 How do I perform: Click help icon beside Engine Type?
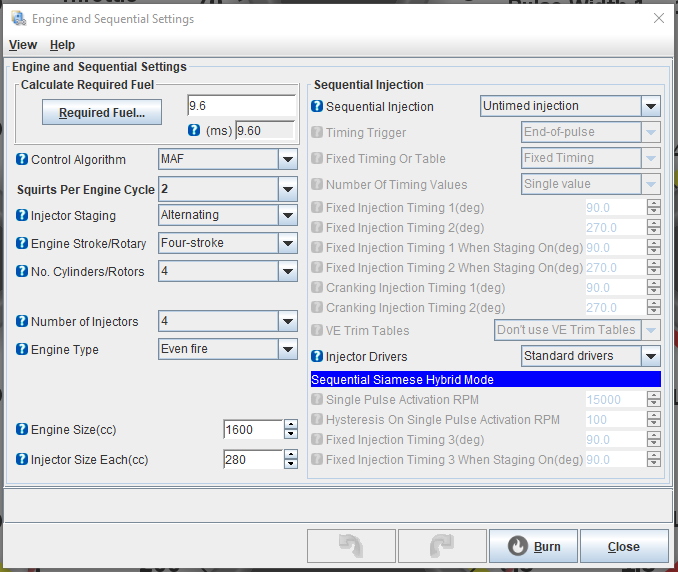(22, 349)
